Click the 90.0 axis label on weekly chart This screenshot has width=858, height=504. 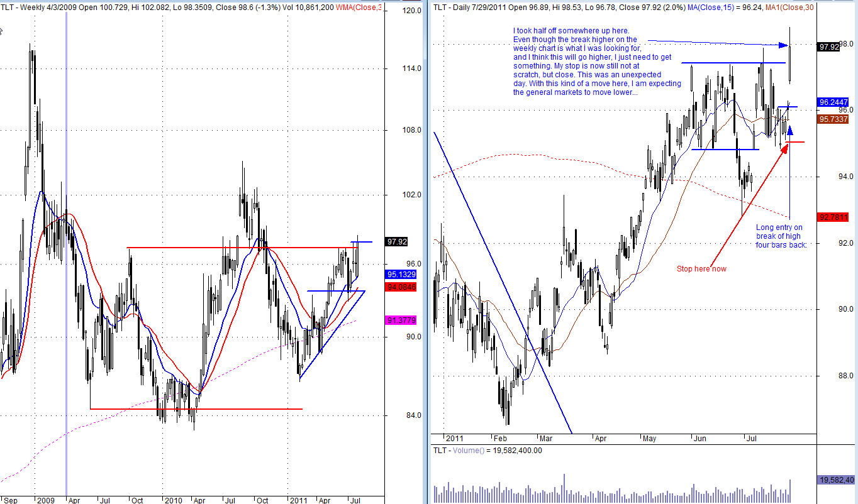tap(413, 337)
